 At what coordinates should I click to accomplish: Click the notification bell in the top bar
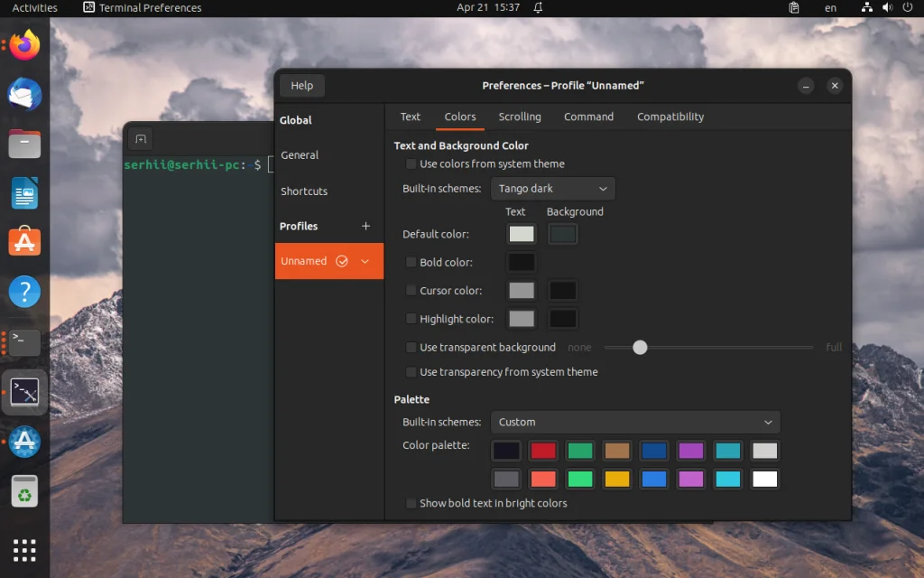click(x=537, y=9)
